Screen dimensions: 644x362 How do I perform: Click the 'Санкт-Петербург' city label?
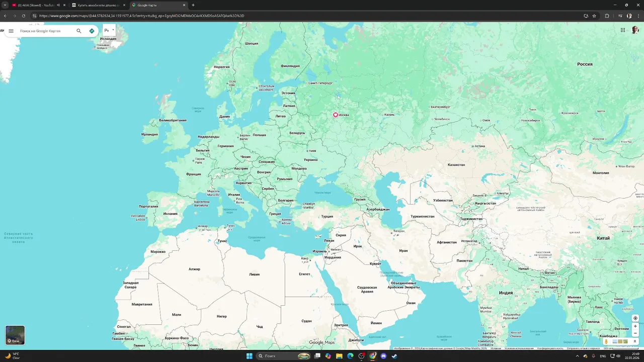click(320, 83)
